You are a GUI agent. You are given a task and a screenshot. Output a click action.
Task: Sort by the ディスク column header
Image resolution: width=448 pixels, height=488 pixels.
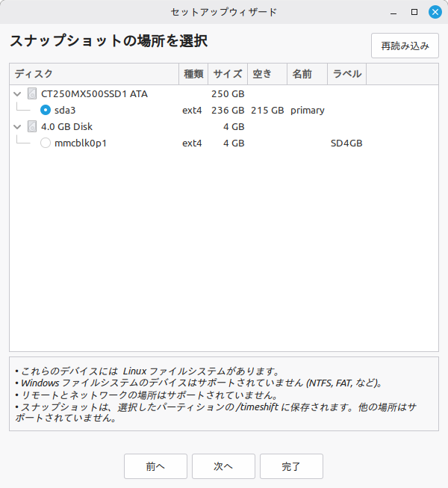pos(94,74)
